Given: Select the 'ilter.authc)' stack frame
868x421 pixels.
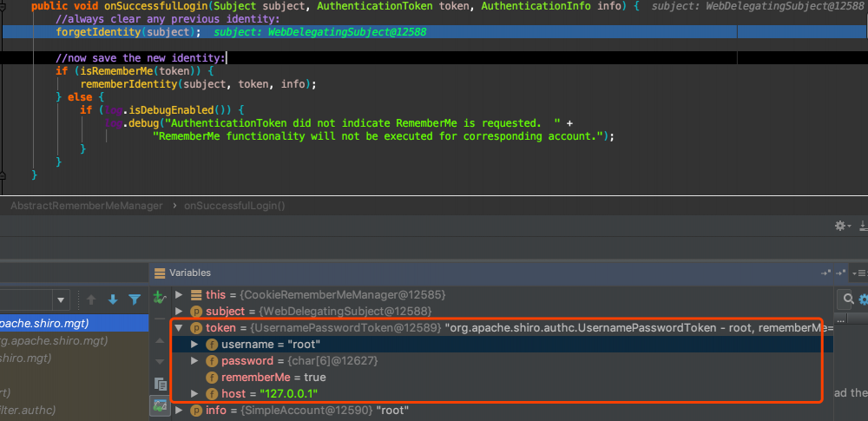Looking at the screenshot, I should [74, 411].
